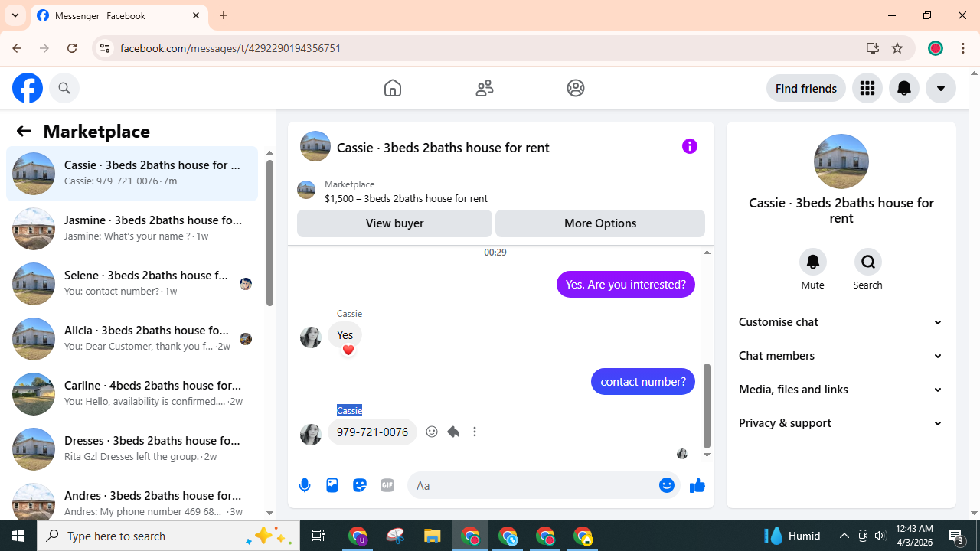This screenshot has width=980, height=551.
Task: Open the Alicia conversation
Action: [x=132, y=339]
